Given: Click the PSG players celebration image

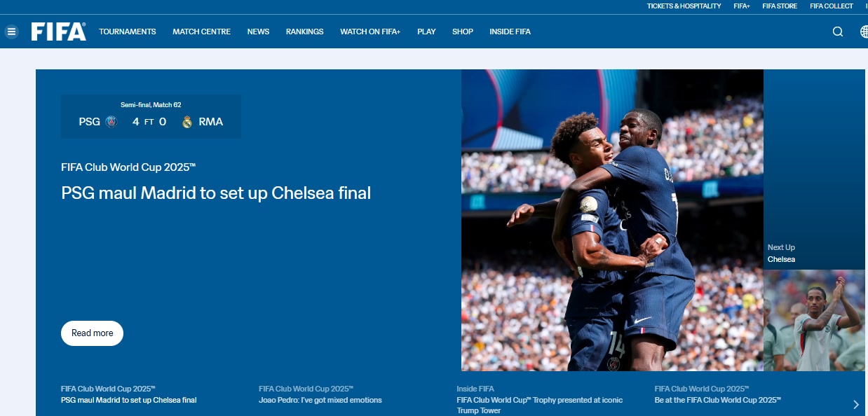Looking at the screenshot, I should point(612,220).
